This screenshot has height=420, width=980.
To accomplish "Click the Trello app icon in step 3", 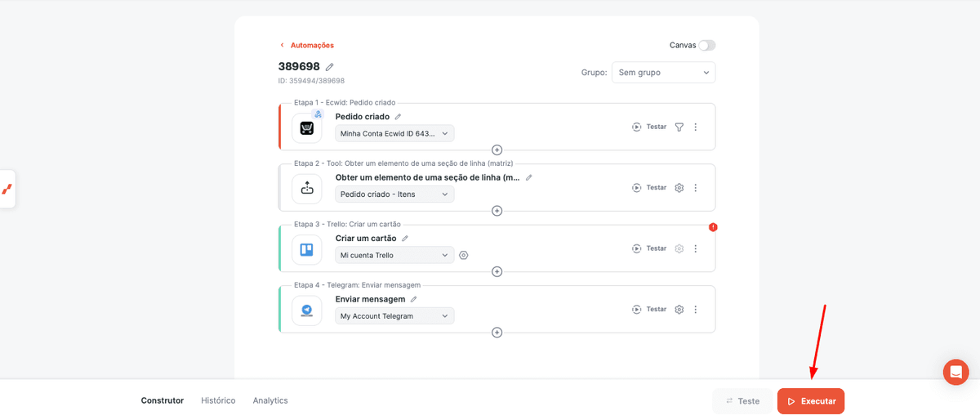I will (307, 249).
